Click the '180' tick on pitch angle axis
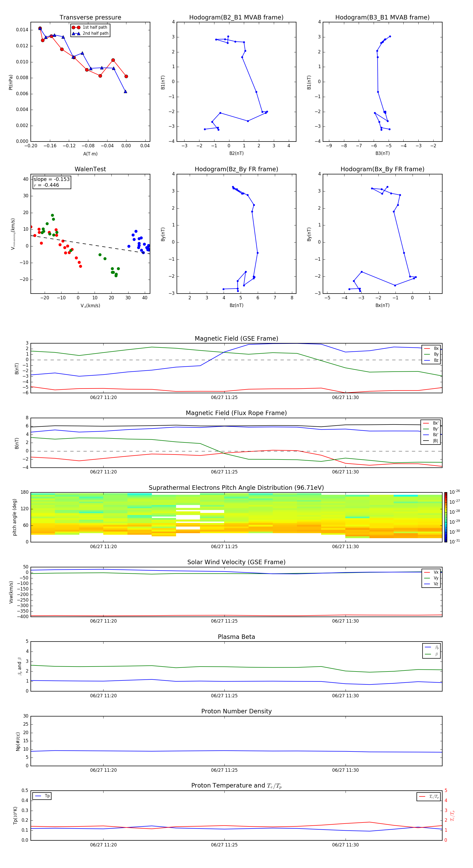The image size is (473, 868). [x=25, y=492]
